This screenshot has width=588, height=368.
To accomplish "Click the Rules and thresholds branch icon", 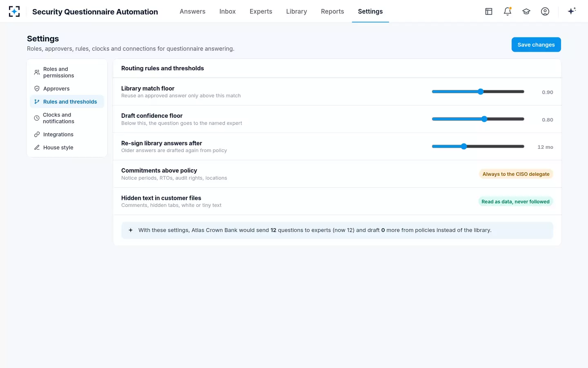I will [37, 102].
